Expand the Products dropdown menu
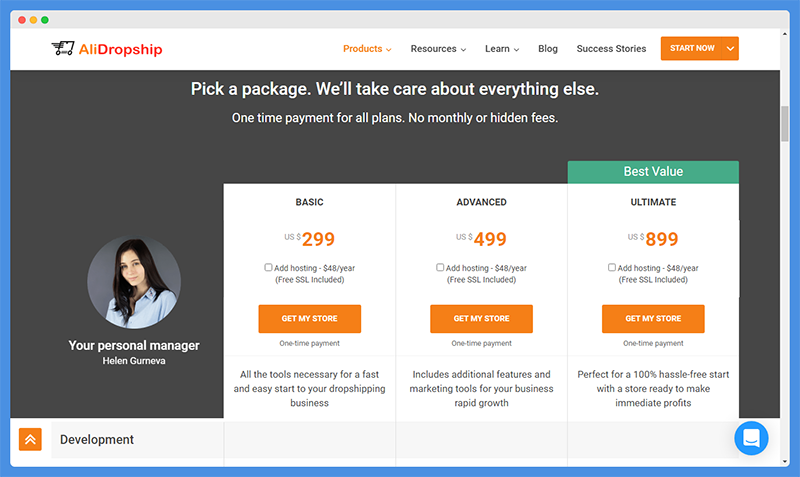This screenshot has width=800, height=477. [x=367, y=48]
